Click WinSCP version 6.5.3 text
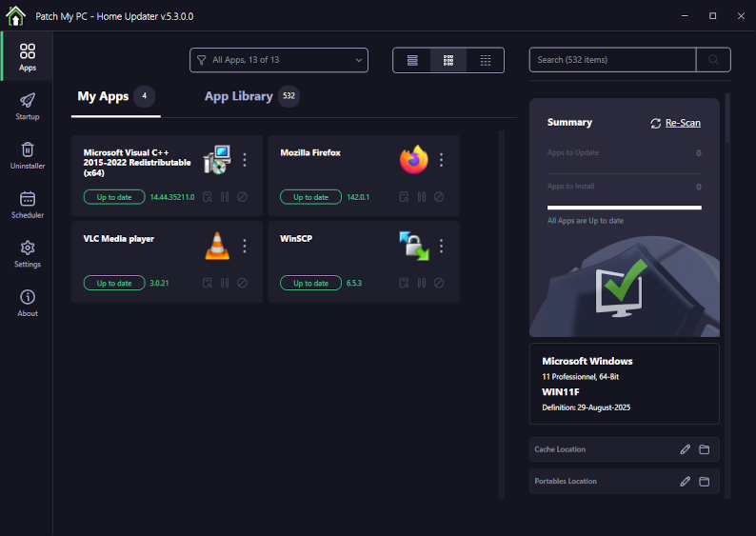Viewport: 756px width, 536px height. [x=354, y=283]
